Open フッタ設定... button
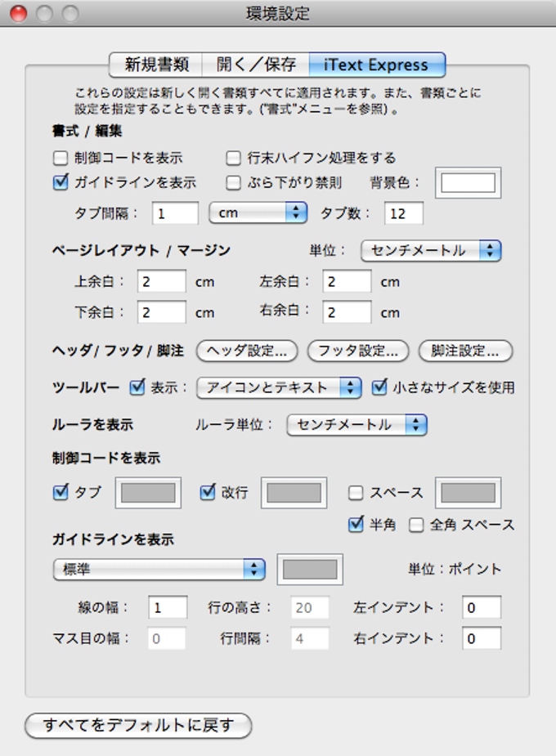The height and width of the screenshot is (756, 556). [x=358, y=351]
